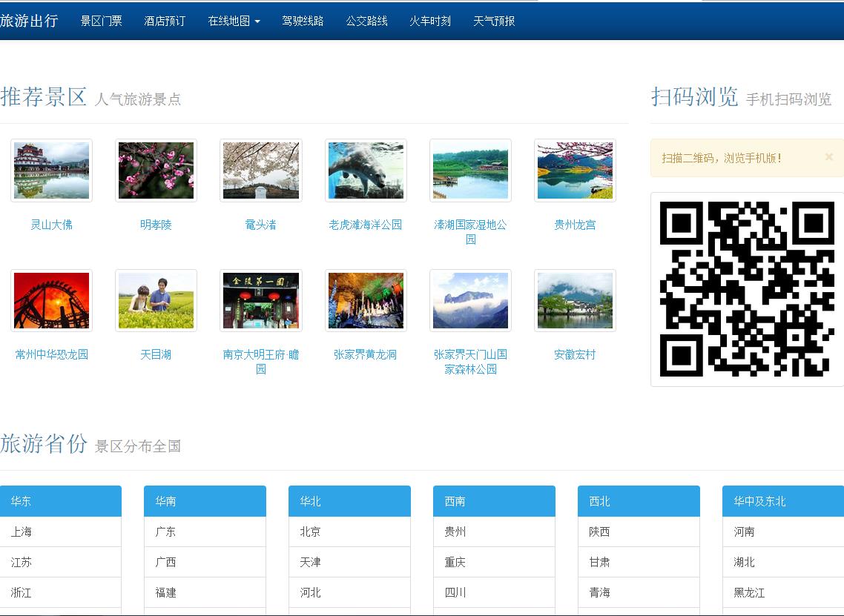Click the 鼋头渚 text link
844x616 pixels.
[261, 225]
